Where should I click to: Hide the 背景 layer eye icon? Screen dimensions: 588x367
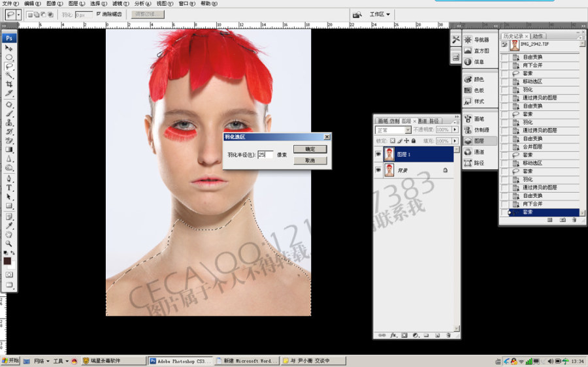point(378,170)
